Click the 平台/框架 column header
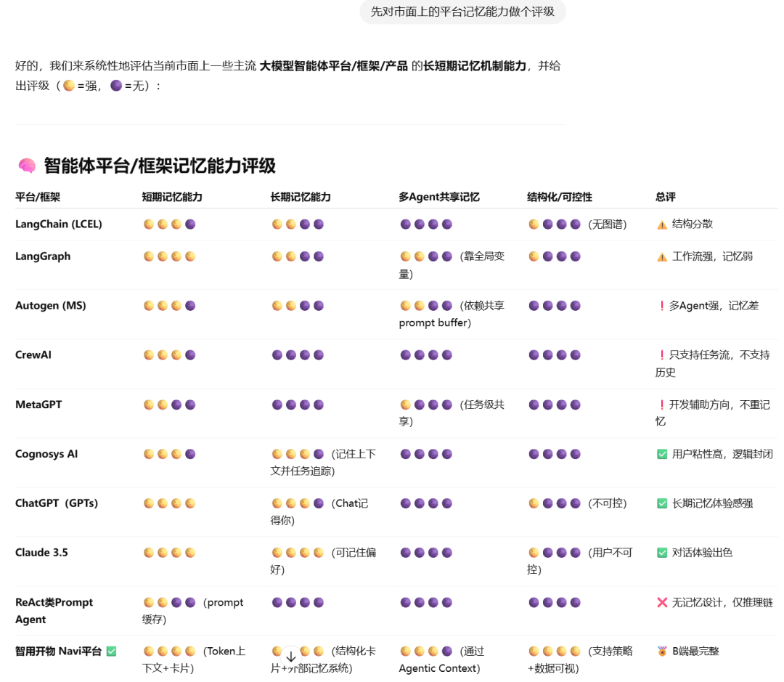Image resolution: width=784 pixels, height=682 pixels. (38, 197)
